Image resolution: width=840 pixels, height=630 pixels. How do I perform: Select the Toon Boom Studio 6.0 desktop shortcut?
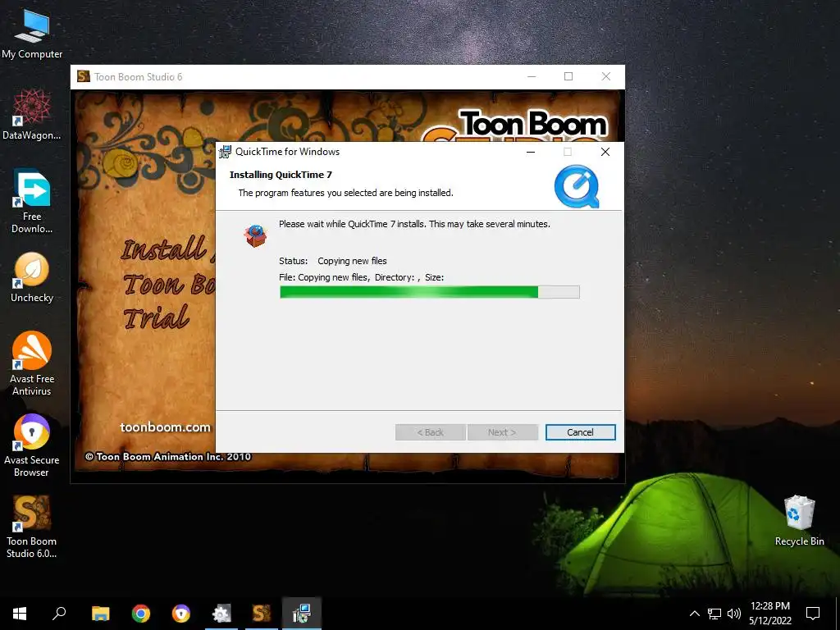pos(32,527)
